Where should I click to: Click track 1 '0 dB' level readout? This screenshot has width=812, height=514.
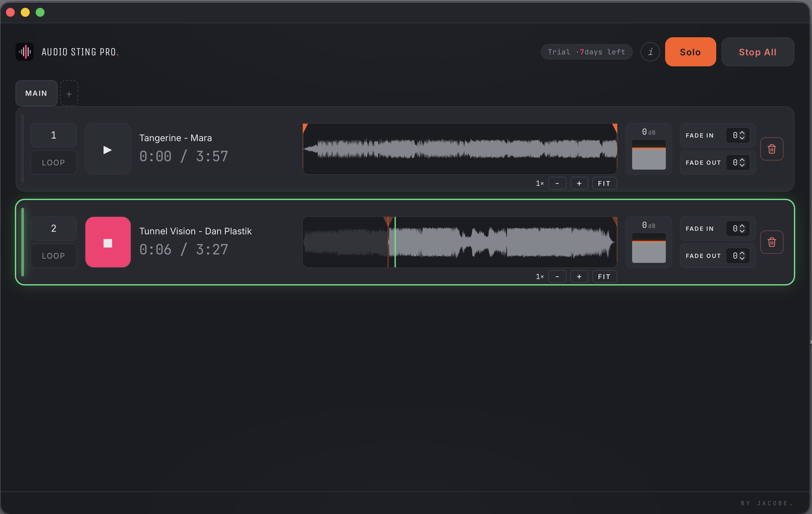click(648, 132)
